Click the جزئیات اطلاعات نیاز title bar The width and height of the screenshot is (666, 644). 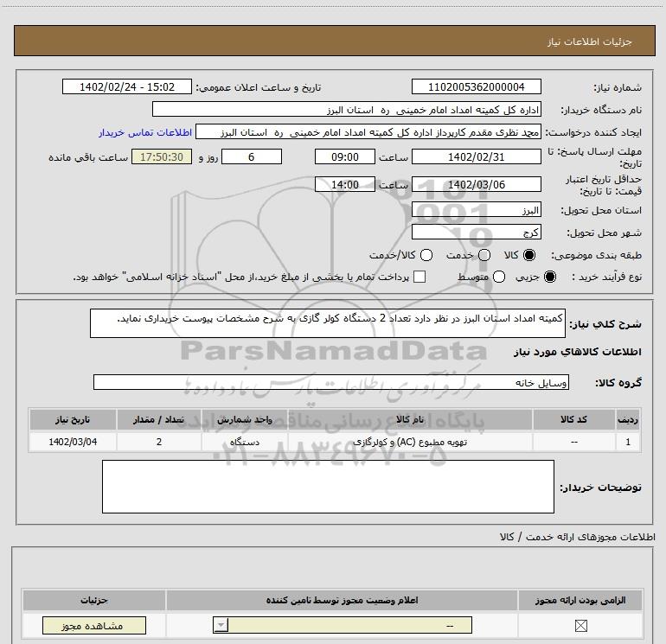(335, 41)
